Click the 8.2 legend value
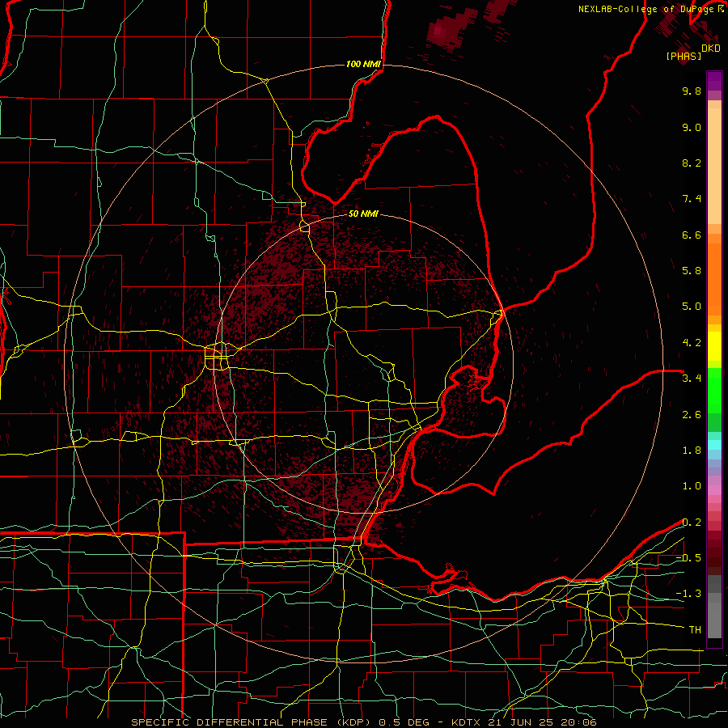Viewport: 728px width, 728px height. (x=692, y=163)
